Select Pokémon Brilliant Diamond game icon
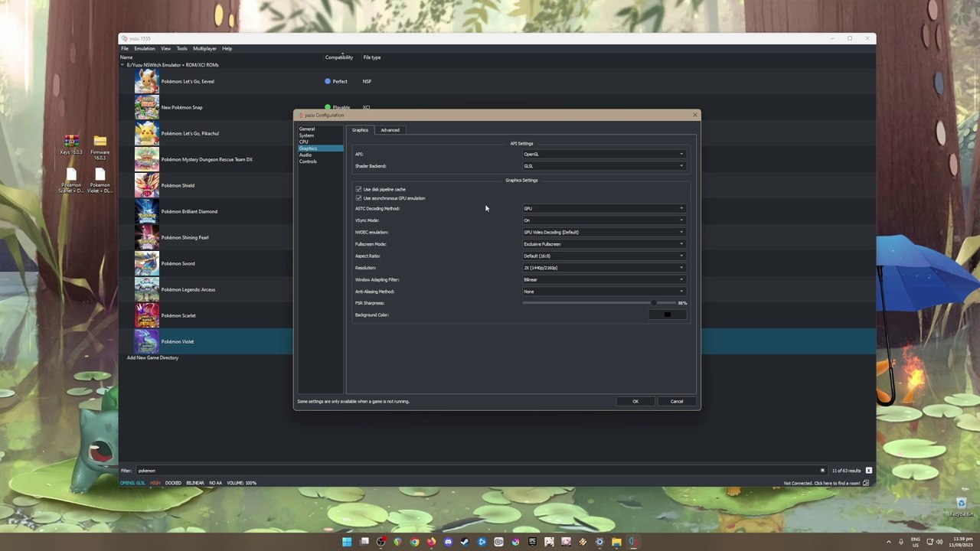The height and width of the screenshot is (551, 980). tap(147, 211)
